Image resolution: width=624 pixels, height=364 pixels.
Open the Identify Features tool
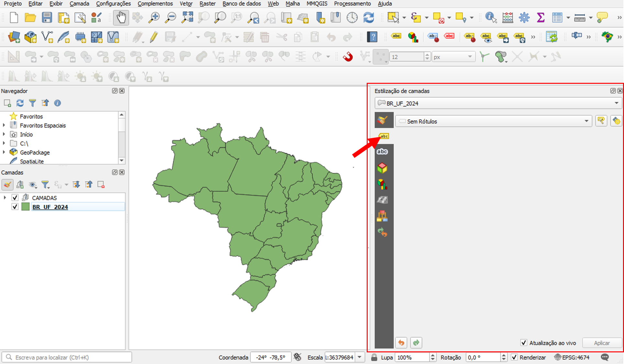click(491, 17)
